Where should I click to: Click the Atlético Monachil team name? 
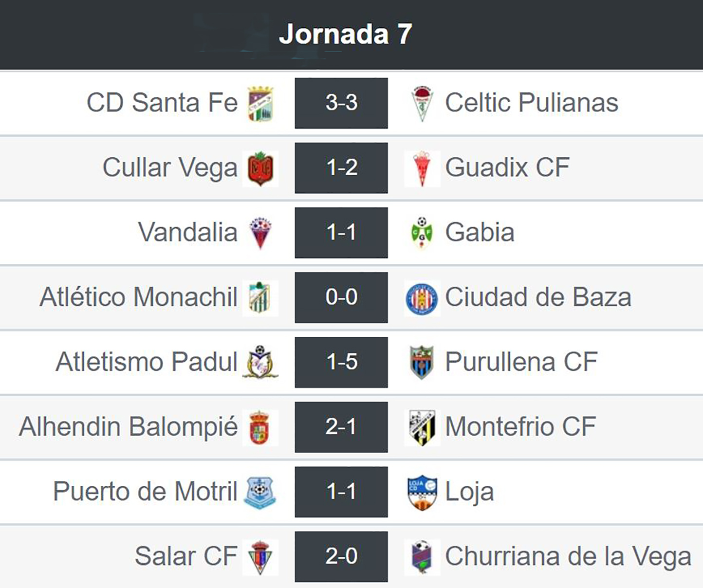click(139, 297)
